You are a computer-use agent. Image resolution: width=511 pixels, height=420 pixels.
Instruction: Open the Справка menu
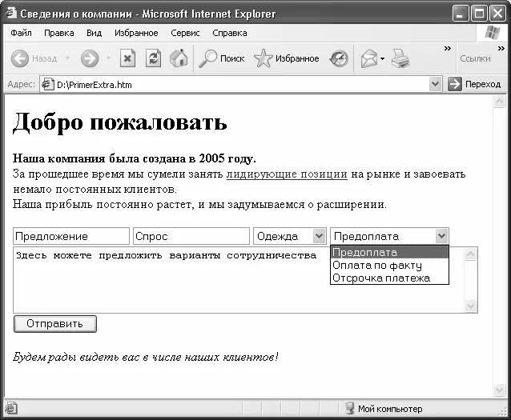[x=230, y=34]
